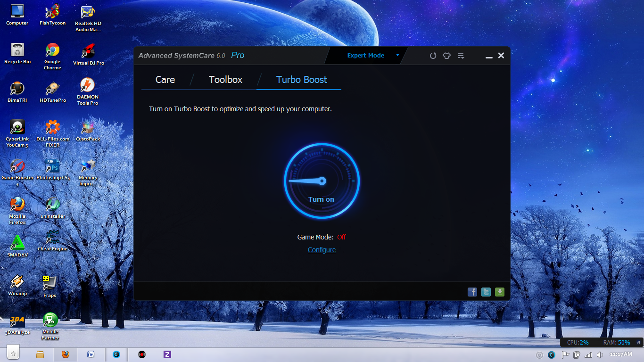Select the HDTunePro desktop icon
The image size is (644, 362).
coord(52,91)
